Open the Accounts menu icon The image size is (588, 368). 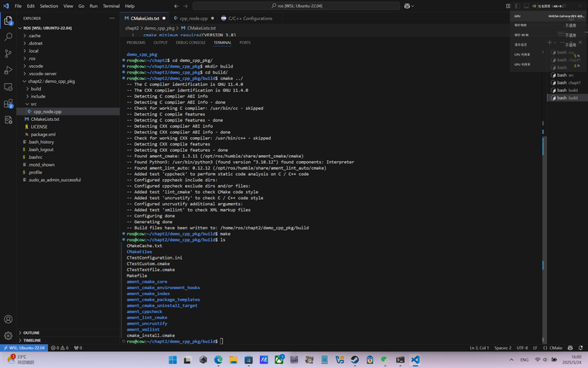(9, 319)
